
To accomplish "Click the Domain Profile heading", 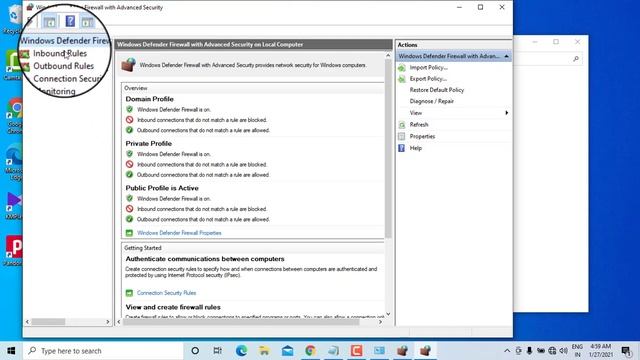I will coord(149,99).
